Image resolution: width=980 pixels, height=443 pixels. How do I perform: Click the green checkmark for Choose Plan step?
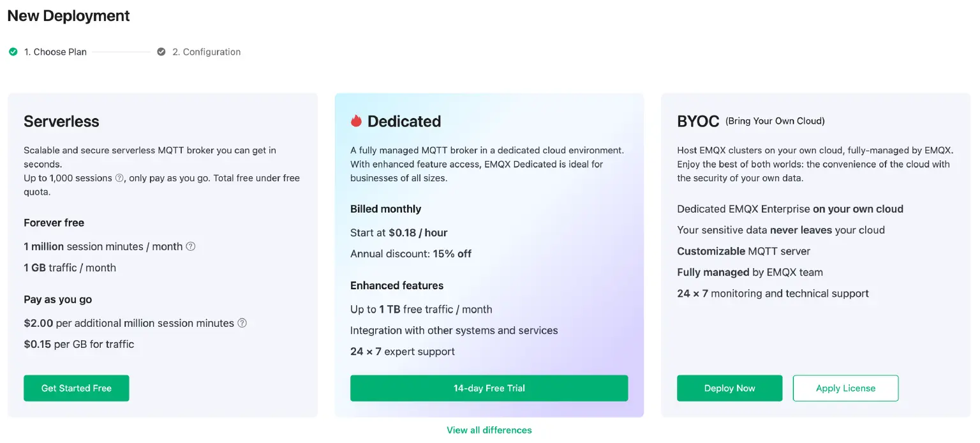point(13,52)
